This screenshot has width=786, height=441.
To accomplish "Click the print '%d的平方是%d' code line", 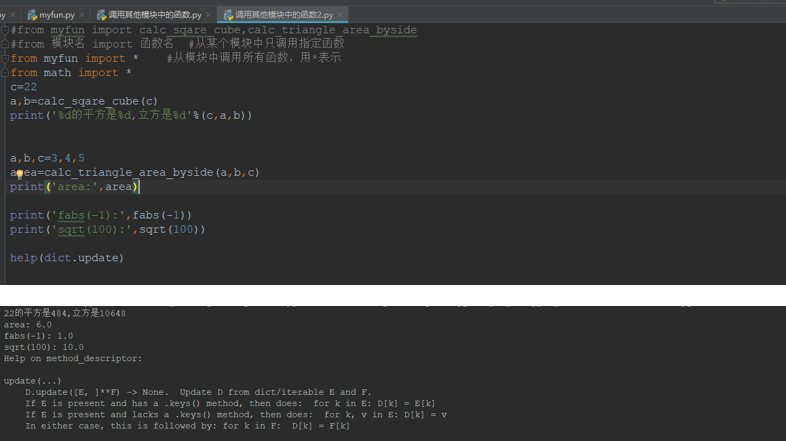I will (131, 115).
